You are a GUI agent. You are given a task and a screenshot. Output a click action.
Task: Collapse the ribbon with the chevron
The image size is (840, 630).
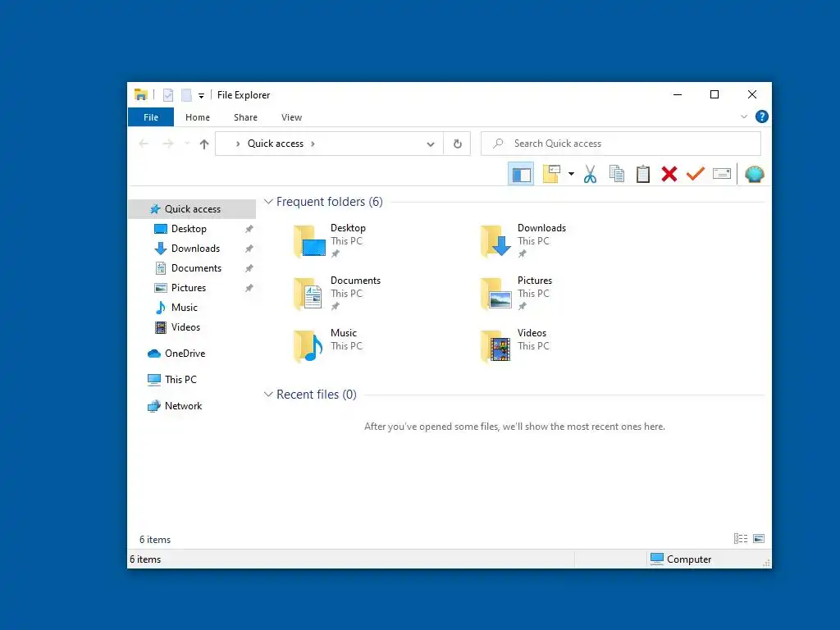point(743,116)
